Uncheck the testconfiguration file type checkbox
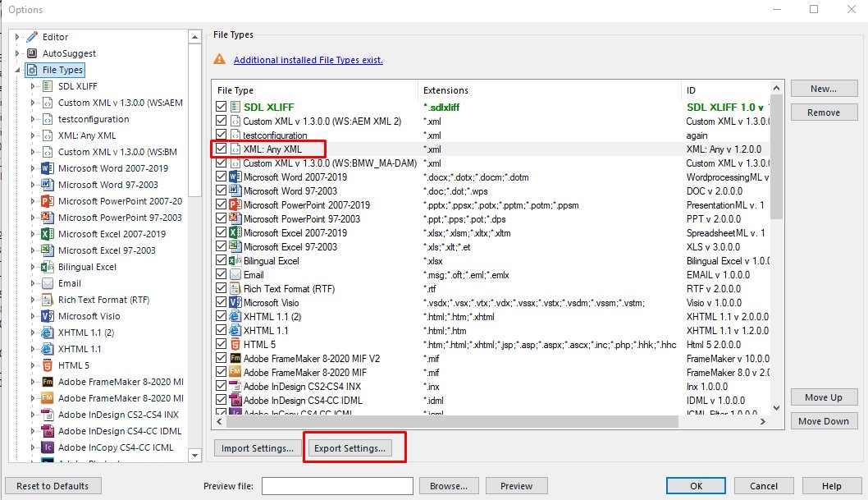Image resolution: width=868 pixels, height=500 pixels. coord(222,135)
